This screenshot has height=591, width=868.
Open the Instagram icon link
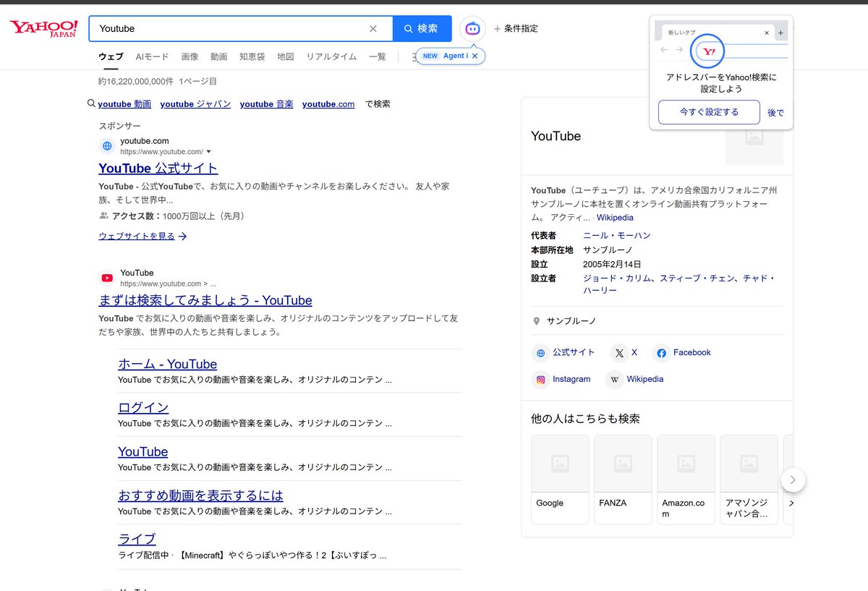pyautogui.click(x=540, y=380)
